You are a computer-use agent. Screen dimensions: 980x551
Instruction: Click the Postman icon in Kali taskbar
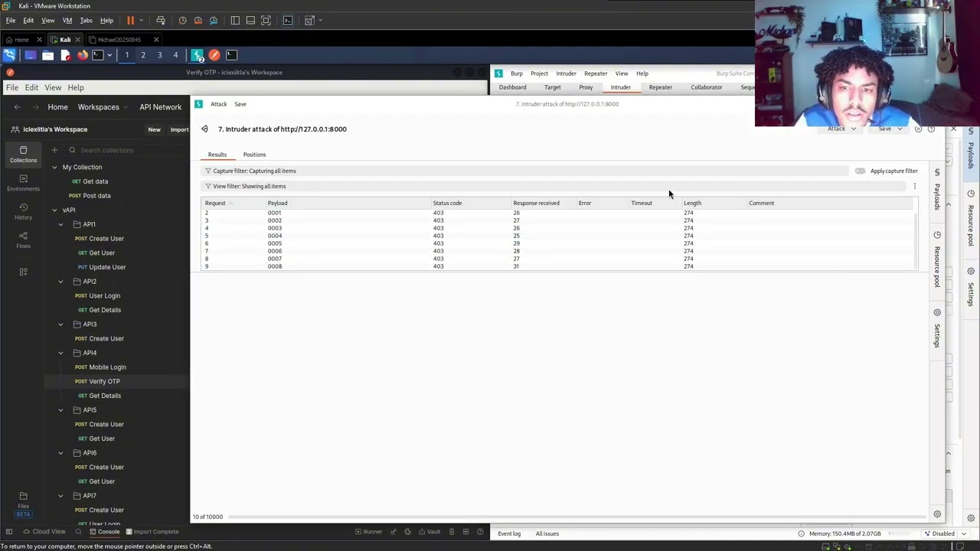[x=214, y=55]
